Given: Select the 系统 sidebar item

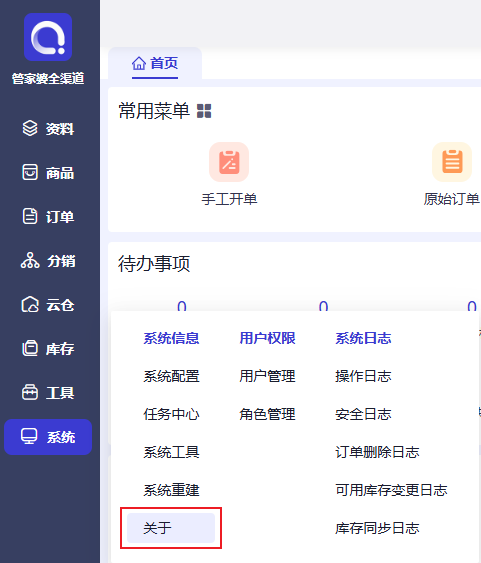Looking at the screenshot, I should (x=48, y=437).
